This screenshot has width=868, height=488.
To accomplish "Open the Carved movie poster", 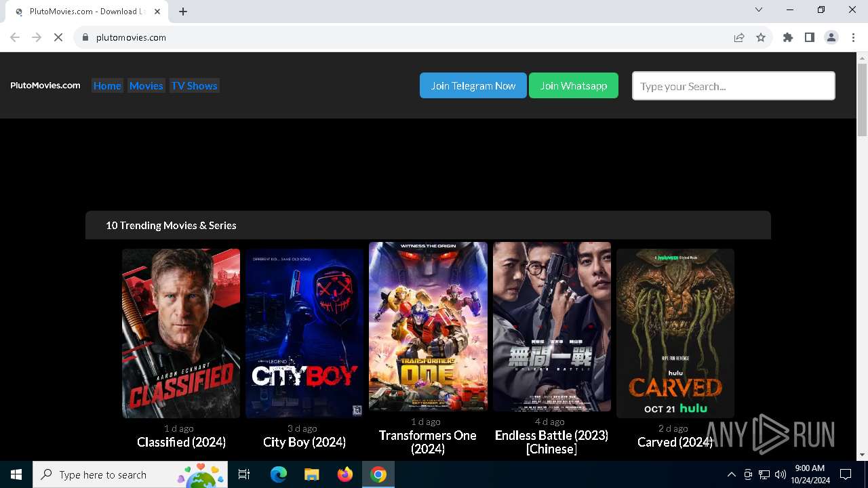I will 675,333.
